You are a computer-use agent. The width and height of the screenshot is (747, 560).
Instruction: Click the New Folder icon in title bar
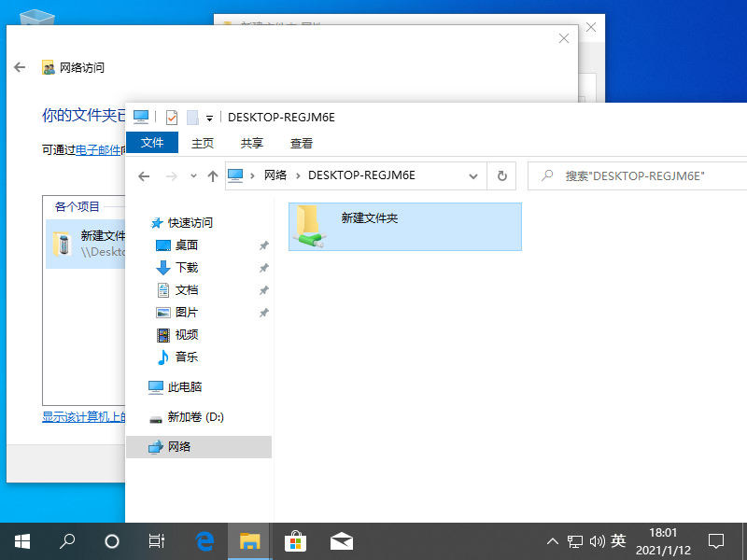coord(192,118)
